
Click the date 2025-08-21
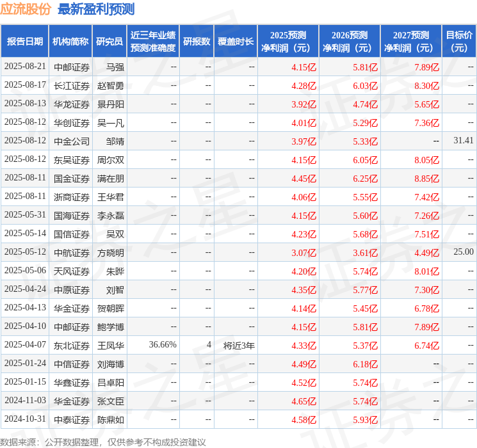(x=25, y=67)
